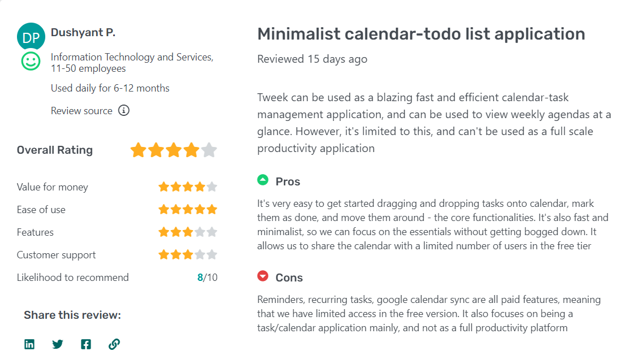Expand the Cons section heading
Screen dimensions: 624x364
coord(289,278)
